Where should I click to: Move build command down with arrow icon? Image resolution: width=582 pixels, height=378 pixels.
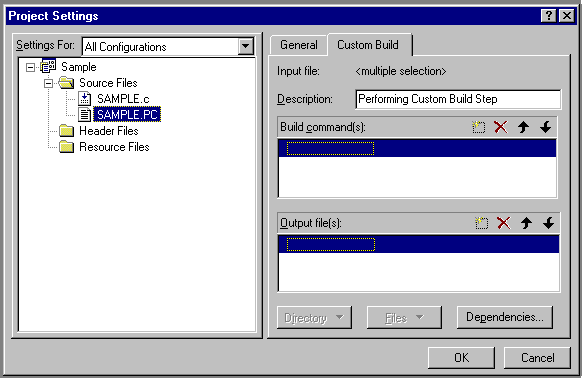click(x=546, y=127)
